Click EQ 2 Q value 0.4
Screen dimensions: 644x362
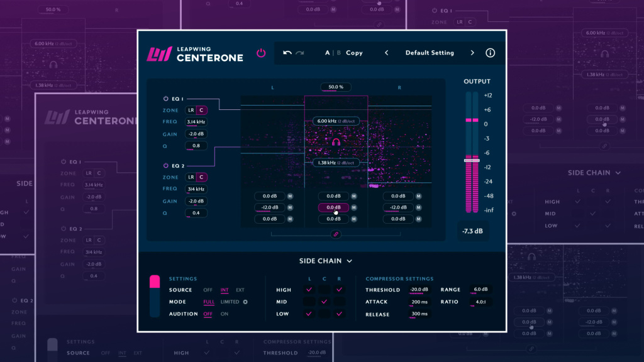[x=196, y=213]
